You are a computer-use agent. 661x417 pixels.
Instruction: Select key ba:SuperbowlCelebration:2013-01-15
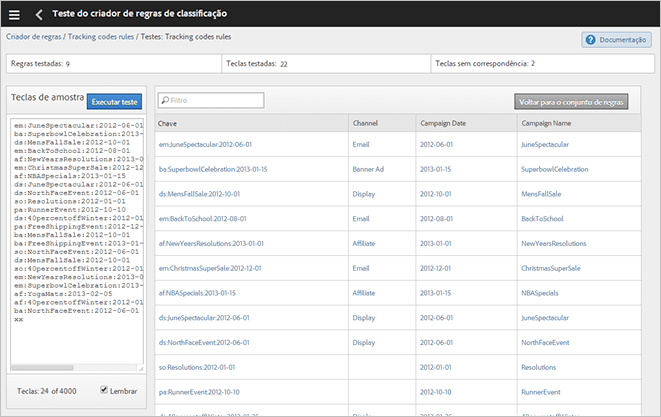click(x=213, y=169)
